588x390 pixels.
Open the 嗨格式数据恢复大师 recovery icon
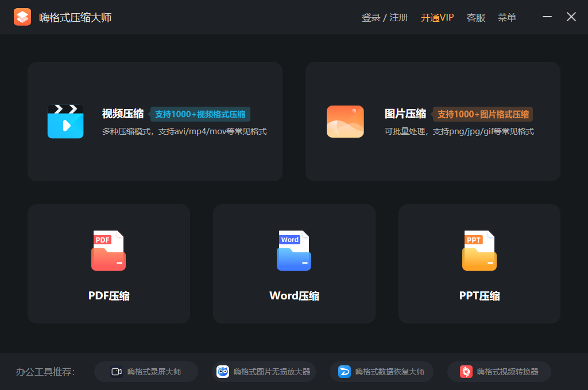[343, 371]
